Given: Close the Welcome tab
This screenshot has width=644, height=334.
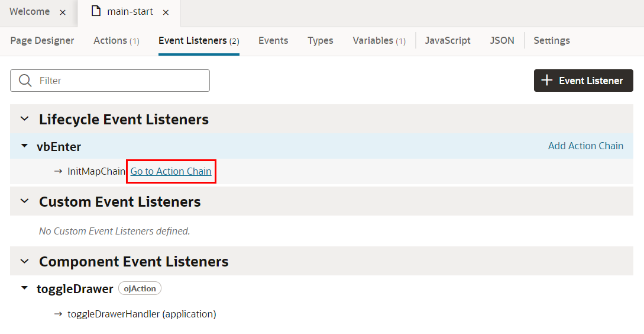Looking at the screenshot, I should click(x=63, y=12).
